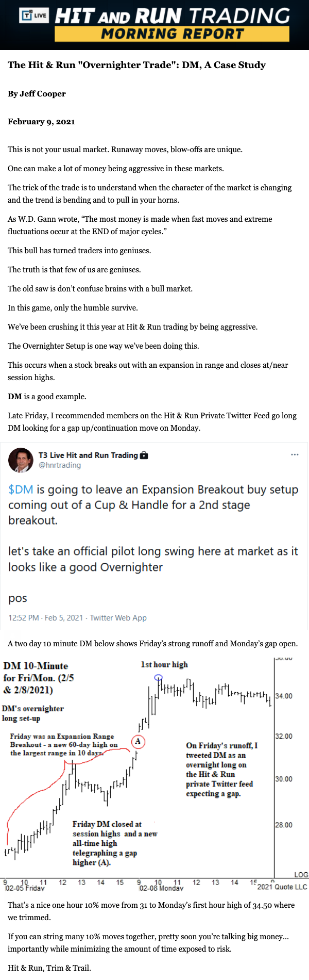Click the By Jeff Cooper byline
This screenshot has width=309, height=980.
(37, 94)
